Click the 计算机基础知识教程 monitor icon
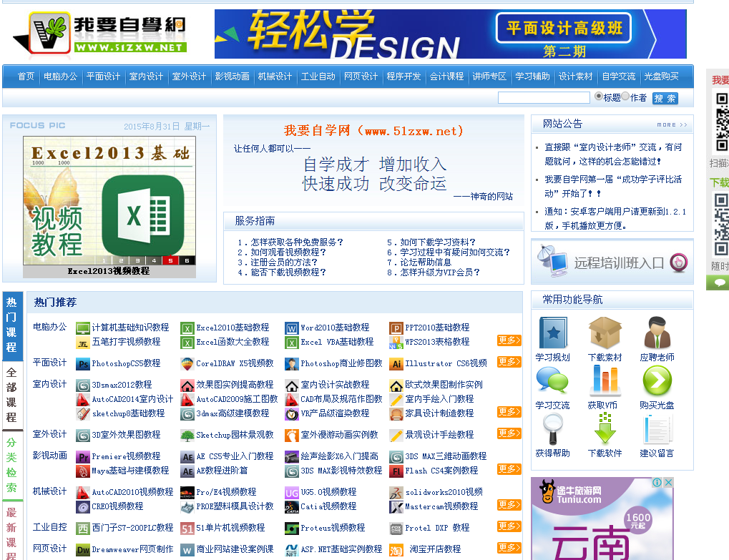 point(83,328)
